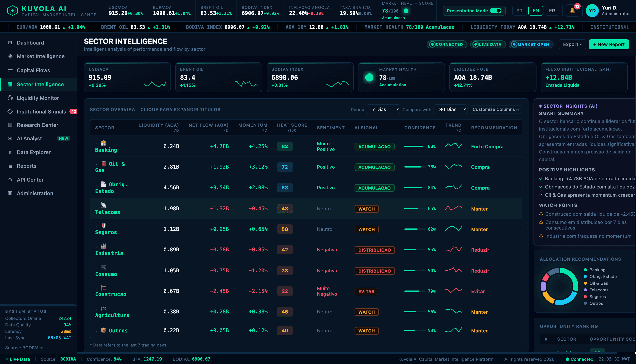The height and width of the screenshot is (364, 636).
Task: Click the Banking heat score 82
Action: pos(285,146)
